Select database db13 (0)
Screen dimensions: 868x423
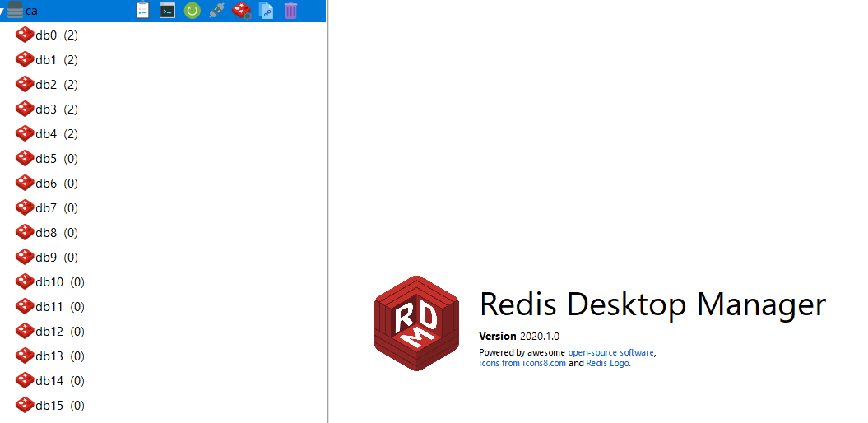(x=60, y=356)
